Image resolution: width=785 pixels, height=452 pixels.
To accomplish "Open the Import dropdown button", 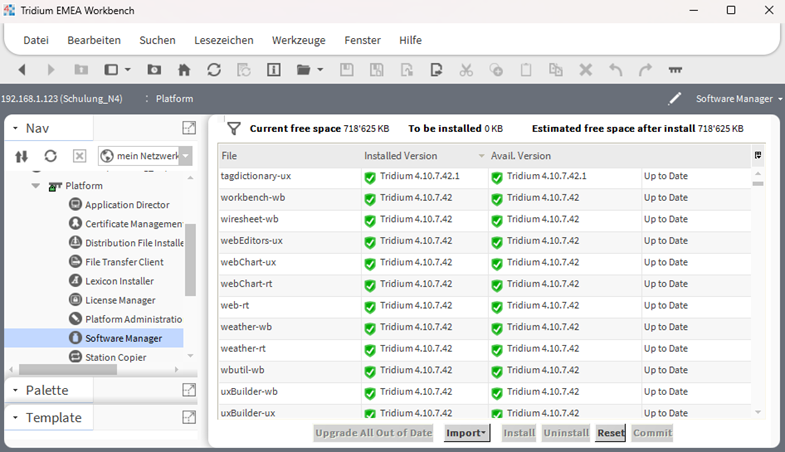I will [x=467, y=433].
